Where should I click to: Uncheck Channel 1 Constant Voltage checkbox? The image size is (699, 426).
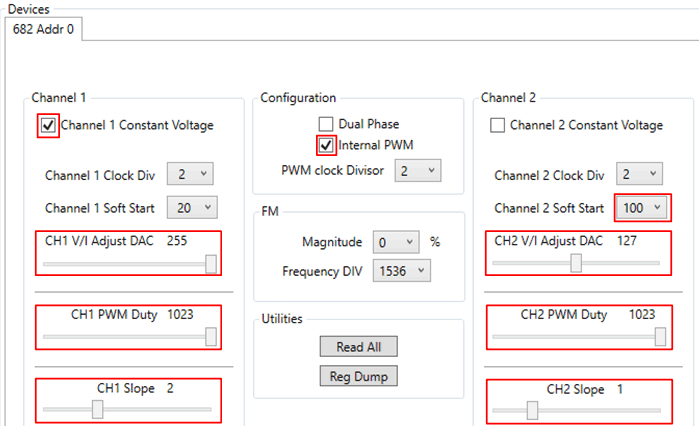(x=48, y=126)
